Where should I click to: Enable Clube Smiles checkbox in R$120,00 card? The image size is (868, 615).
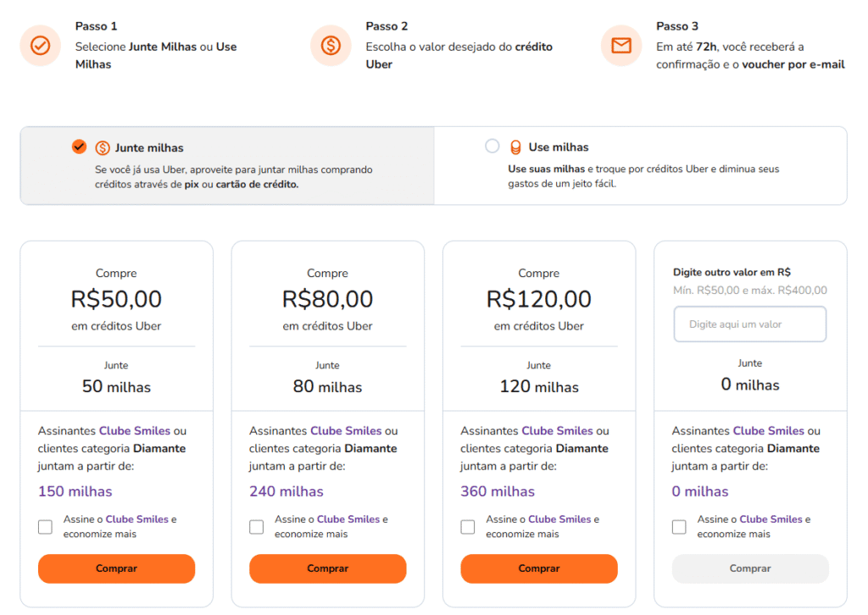467,526
